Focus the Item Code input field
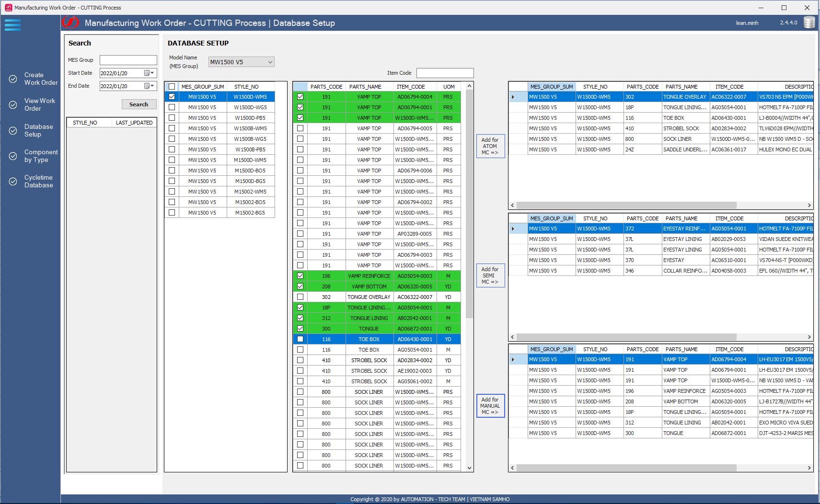The width and height of the screenshot is (820, 504). click(445, 73)
